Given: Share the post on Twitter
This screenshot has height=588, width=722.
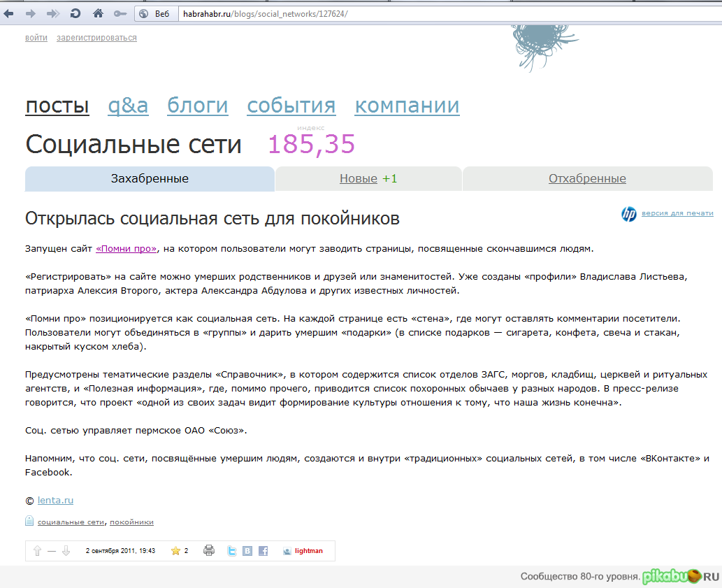Looking at the screenshot, I should click(231, 551).
